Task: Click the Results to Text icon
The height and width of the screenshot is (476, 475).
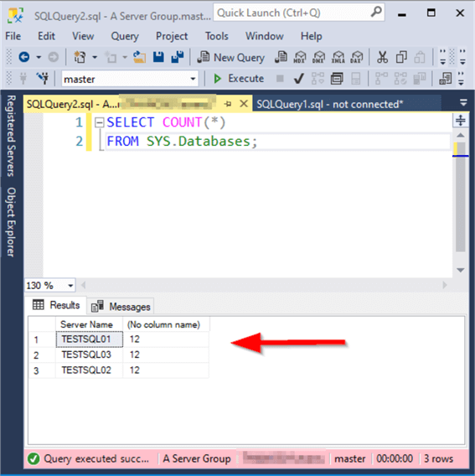Action: pyautogui.click(x=445, y=79)
